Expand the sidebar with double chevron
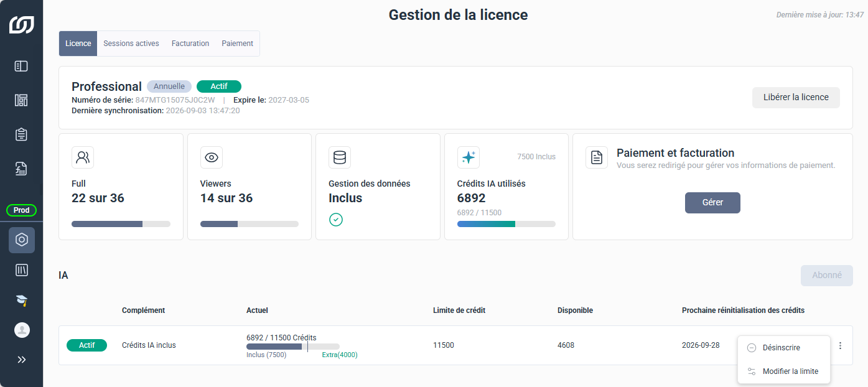 point(22,360)
